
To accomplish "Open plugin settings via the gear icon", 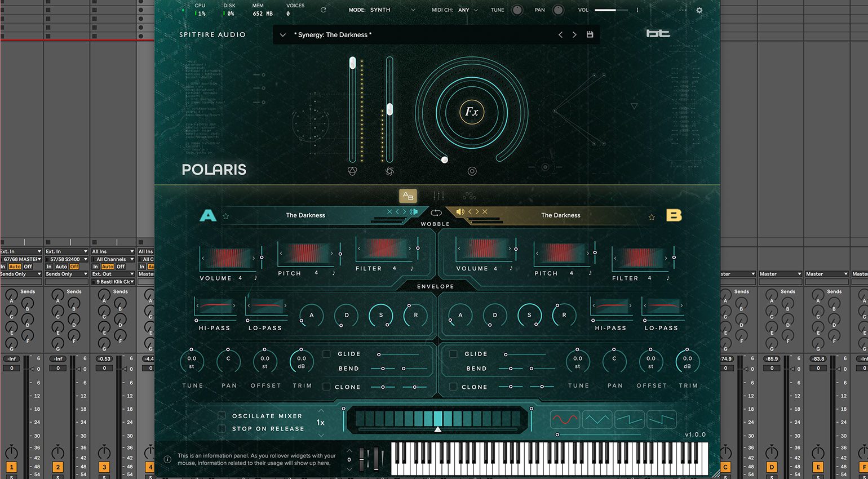I will (699, 10).
